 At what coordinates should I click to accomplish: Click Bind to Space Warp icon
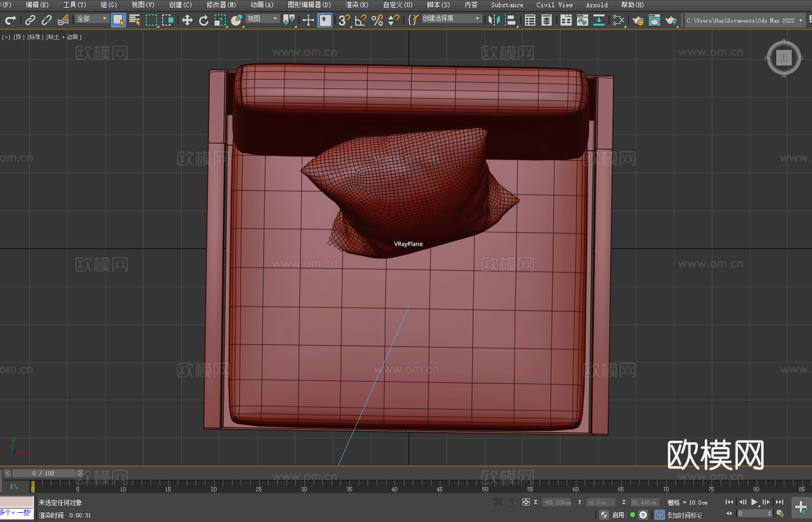tap(63, 20)
